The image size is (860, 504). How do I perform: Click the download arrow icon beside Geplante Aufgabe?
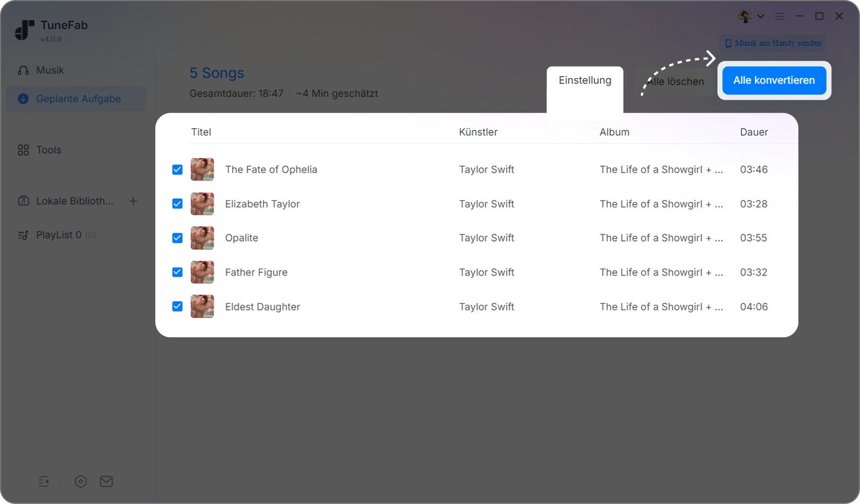point(23,99)
